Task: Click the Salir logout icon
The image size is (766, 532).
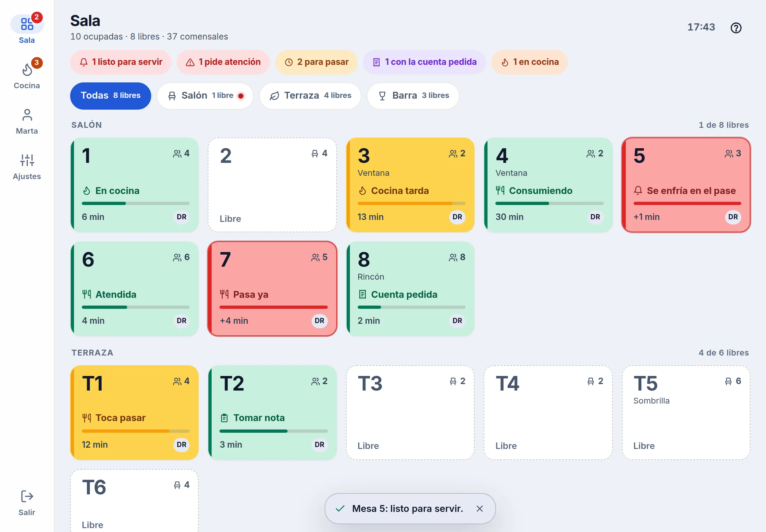Action: [27, 496]
